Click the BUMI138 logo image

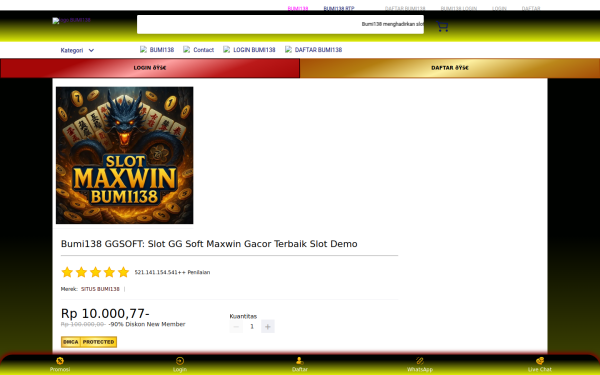coord(72,20)
